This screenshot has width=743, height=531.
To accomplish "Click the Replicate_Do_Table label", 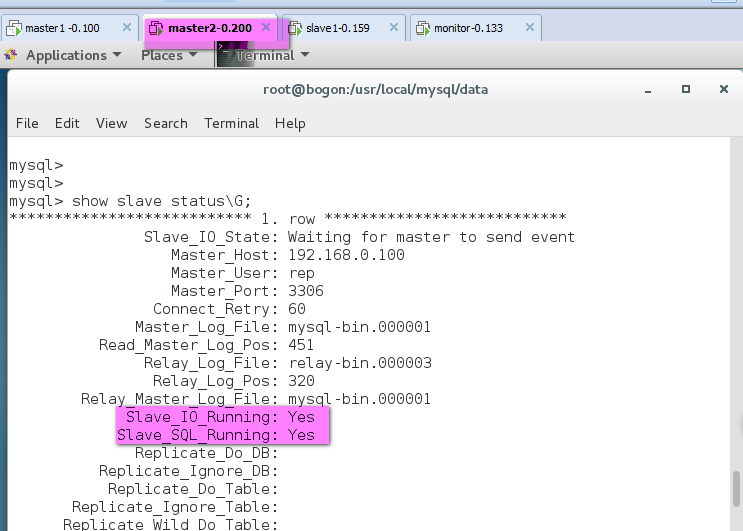I will pyautogui.click(x=193, y=489).
